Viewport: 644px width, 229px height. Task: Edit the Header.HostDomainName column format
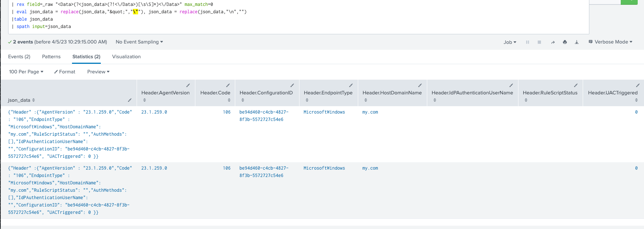(x=420, y=85)
